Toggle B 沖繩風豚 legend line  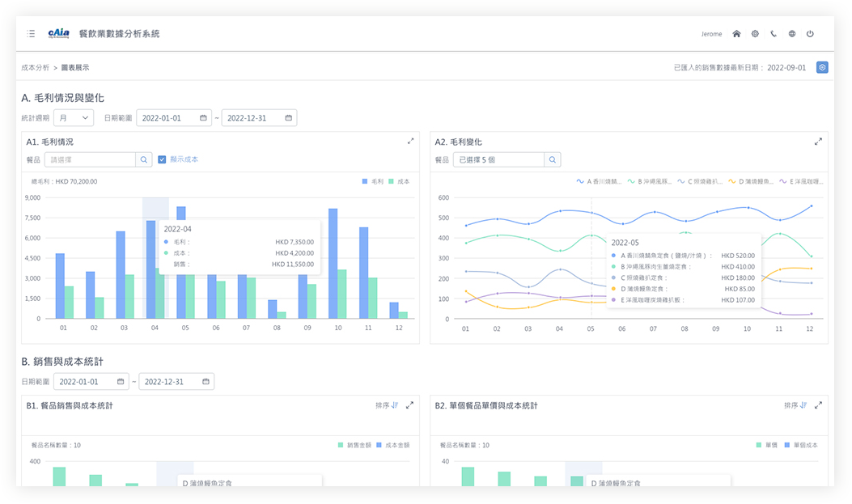click(x=650, y=181)
